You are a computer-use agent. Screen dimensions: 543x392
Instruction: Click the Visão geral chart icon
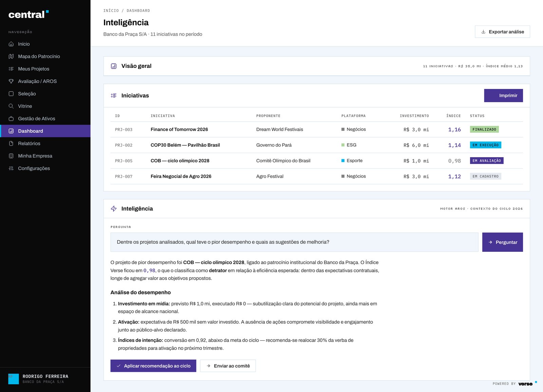click(114, 66)
